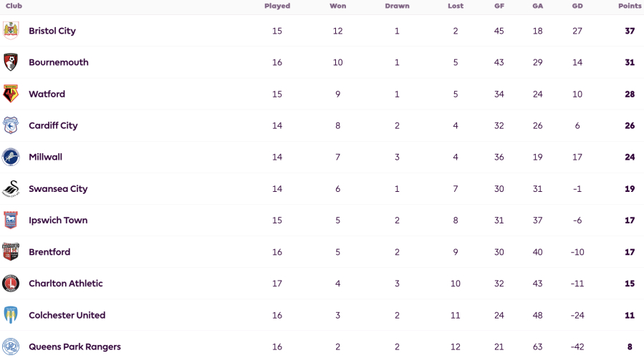Click the Brentford club crest

click(x=11, y=251)
